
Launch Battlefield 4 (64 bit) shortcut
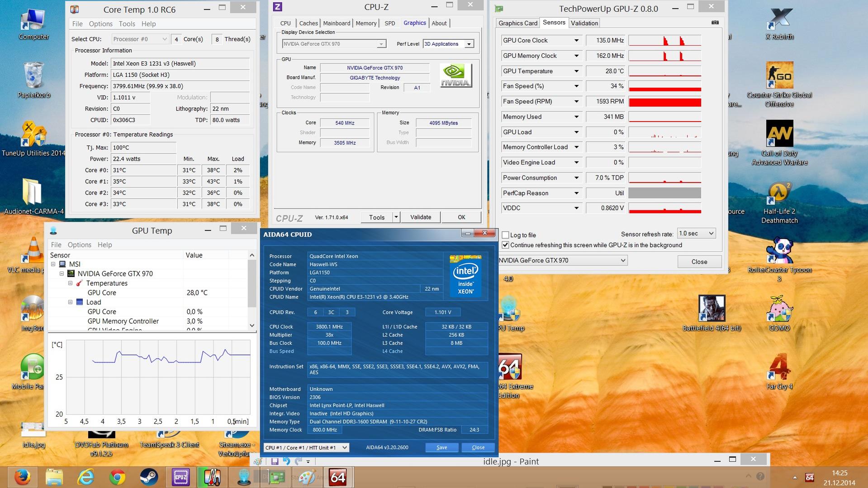point(711,313)
